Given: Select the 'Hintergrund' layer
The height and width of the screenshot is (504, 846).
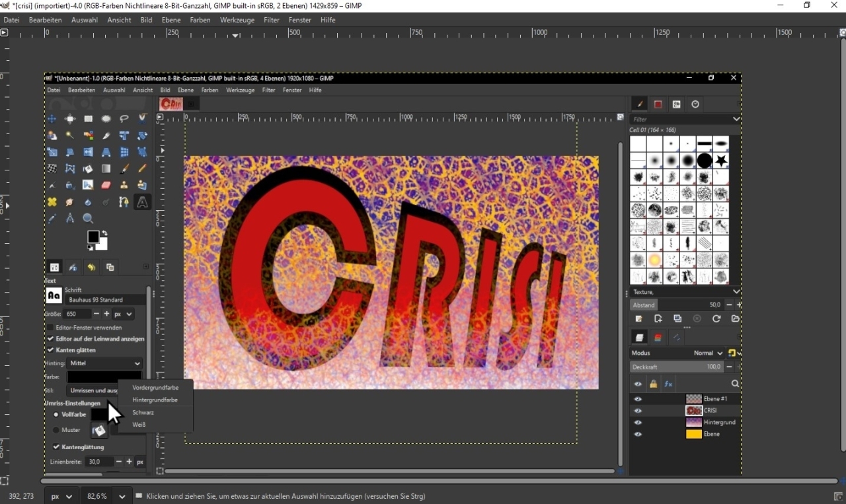Looking at the screenshot, I should (719, 423).
